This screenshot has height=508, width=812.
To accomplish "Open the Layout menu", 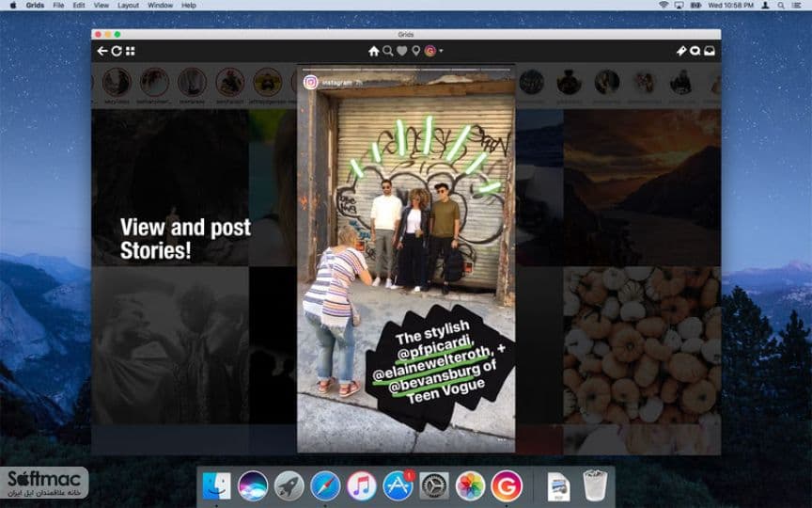I will pos(128,6).
